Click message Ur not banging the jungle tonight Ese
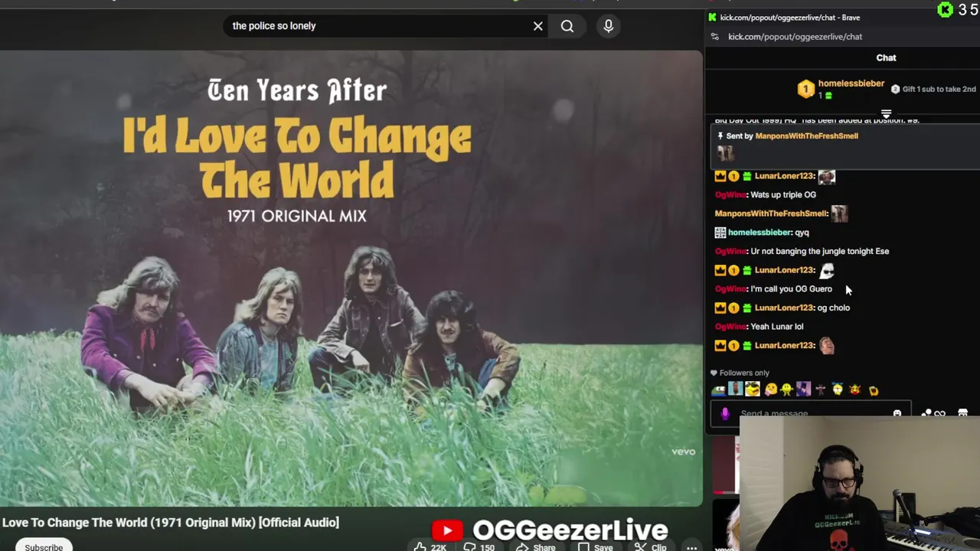The height and width of the screenshot is (551, 980). tap(819, 251)
